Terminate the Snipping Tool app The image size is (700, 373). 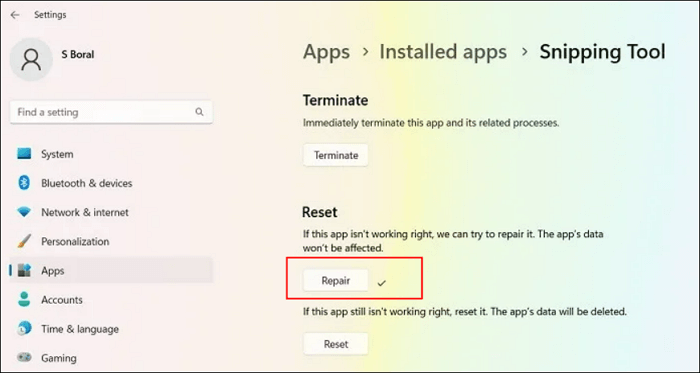pos(336,155)
